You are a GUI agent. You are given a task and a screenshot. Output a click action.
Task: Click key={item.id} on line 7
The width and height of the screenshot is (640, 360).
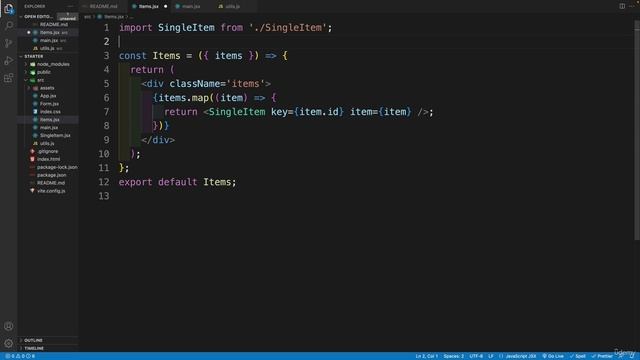pyautogui.click(x=308, y=112)
